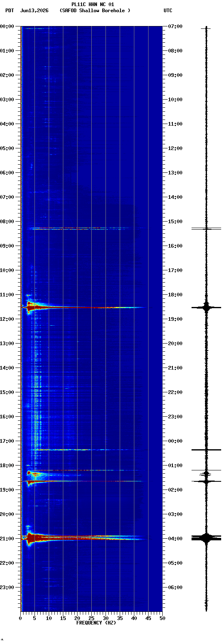Screen dimensions: 224x644
Task: Click the 'PDT' timezone label
Action: point(9,11)
